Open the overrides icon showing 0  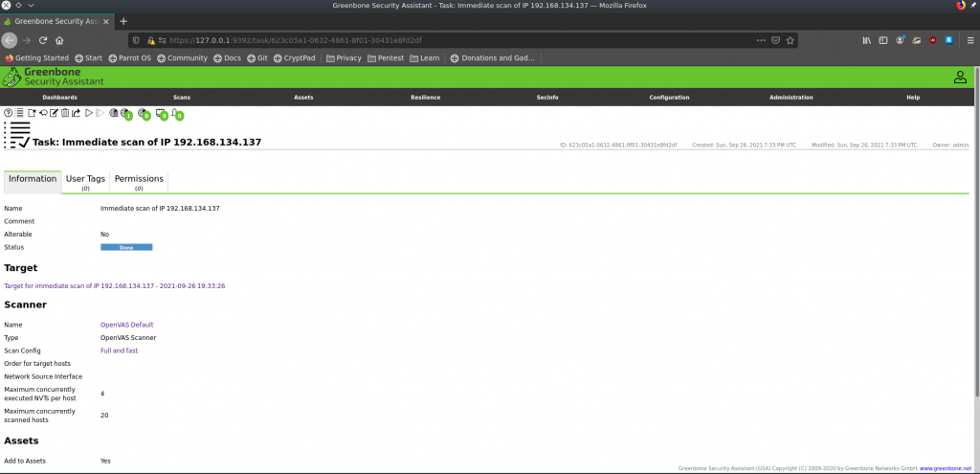[177, 114]
